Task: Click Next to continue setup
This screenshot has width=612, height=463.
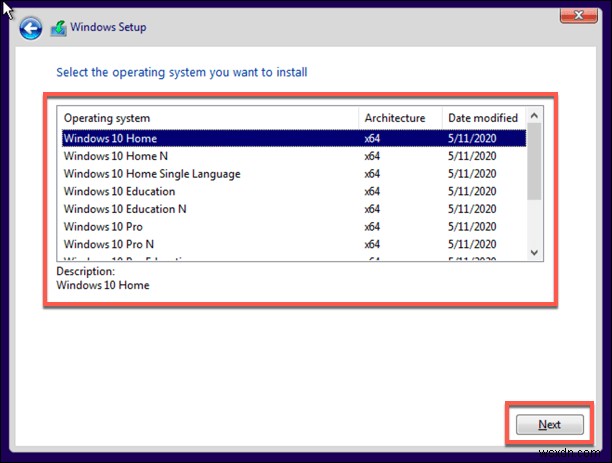Action: coord(550,424)
